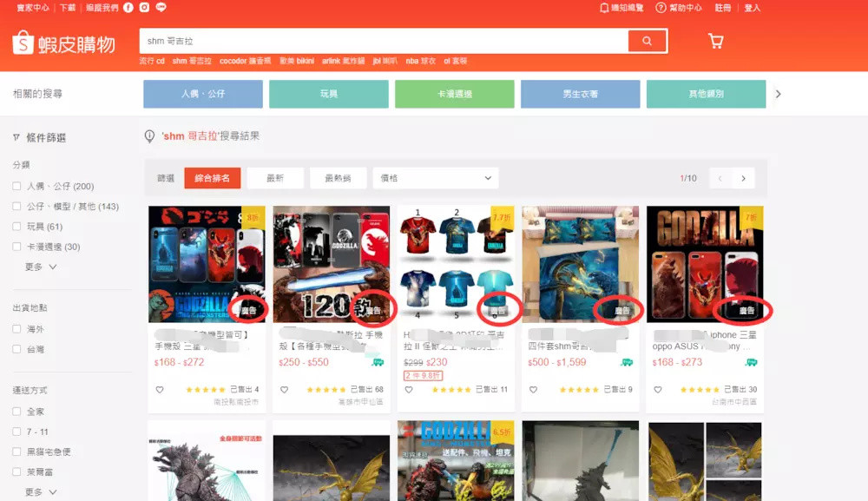The width and height of the screenshot is (868, 501).
Task: Like the $168 - $273 phone case product
Action: (x=658, y=390)
